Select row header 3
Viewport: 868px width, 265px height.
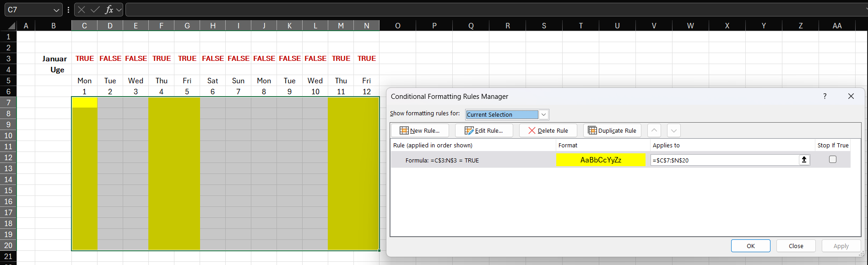[x=8, y=59]
